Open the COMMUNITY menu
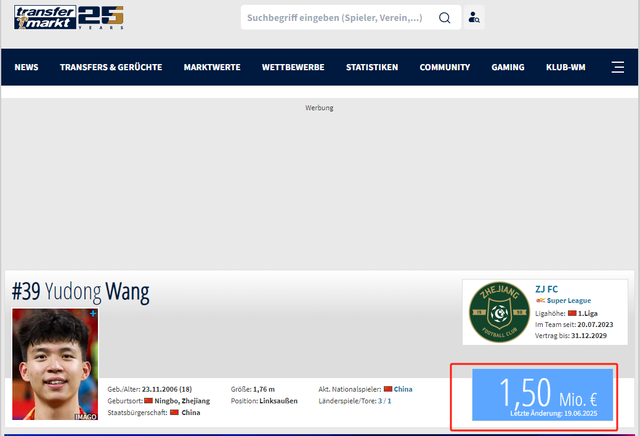The width and height of the screenshot is (640, 436). pos(444,67)
